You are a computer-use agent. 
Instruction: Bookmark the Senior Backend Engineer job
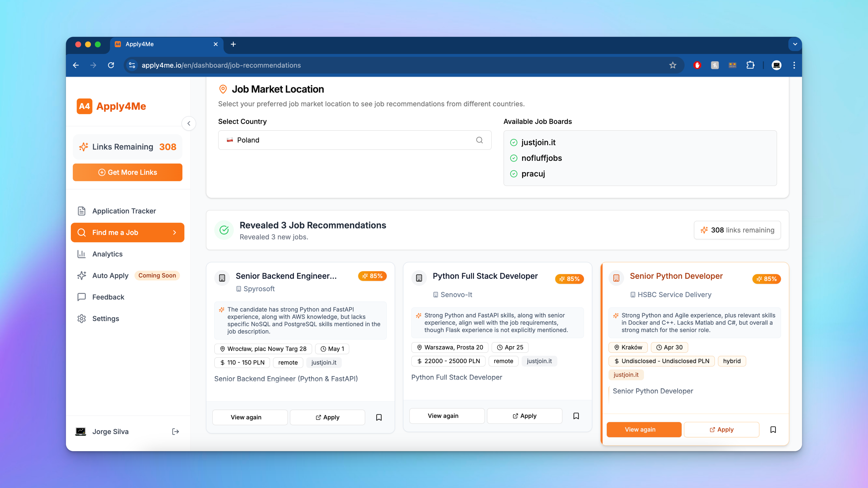coord(379,417)
